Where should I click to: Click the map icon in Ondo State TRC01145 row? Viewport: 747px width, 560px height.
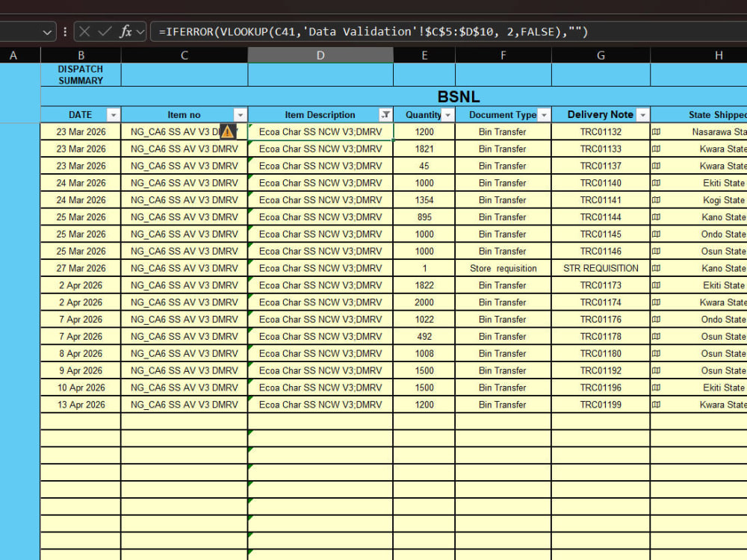tap(657, 234)
